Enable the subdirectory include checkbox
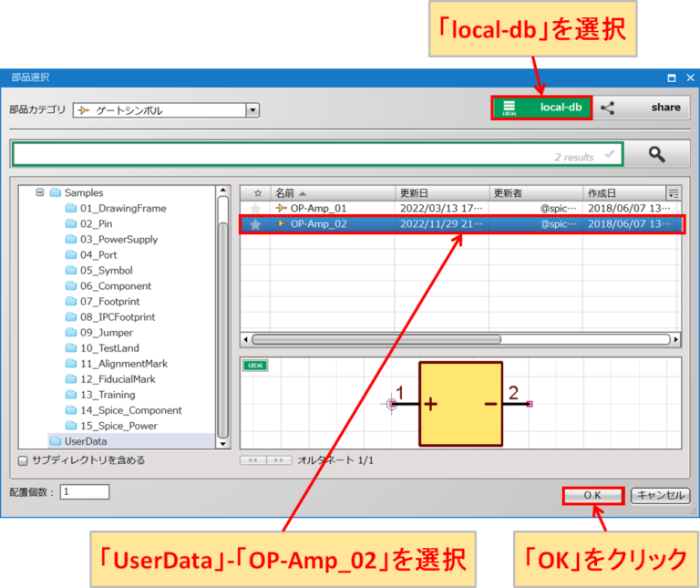 pos(23,460)
